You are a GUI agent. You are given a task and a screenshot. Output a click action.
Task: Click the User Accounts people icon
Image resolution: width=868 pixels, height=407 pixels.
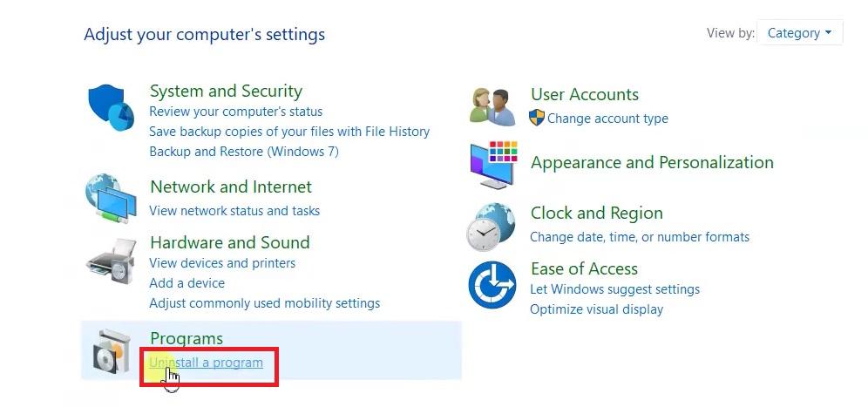[492, 107]
